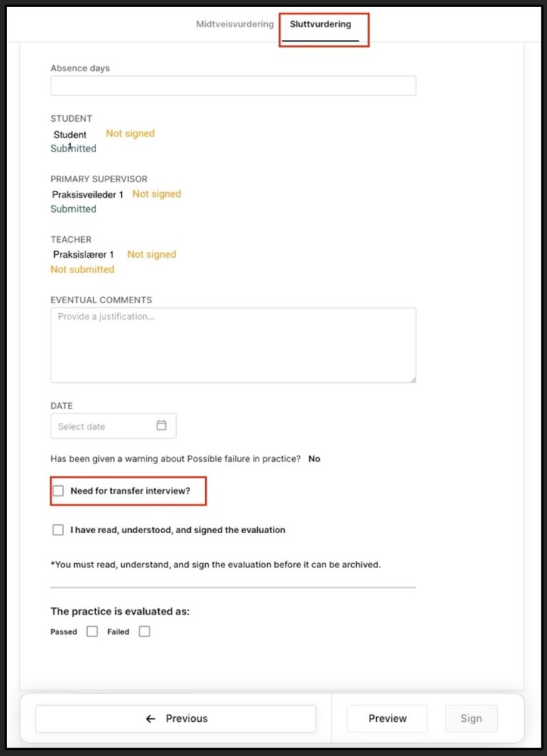Grab the comments box resize handle
This screenshot has width=547, height=756.
pyautogui.click(x=412, y=379)
